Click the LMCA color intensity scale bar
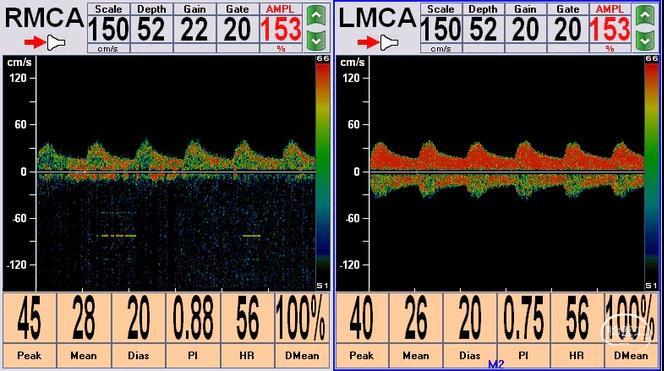Image resolution: width=664 pixels, height=371 pixels. pos(651,172)
